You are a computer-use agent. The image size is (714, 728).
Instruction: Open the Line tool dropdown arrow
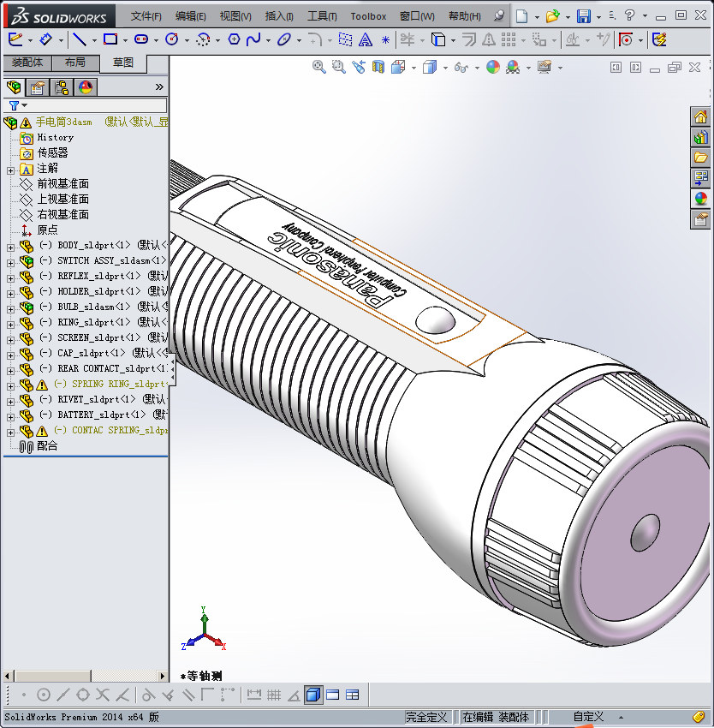pyautogui.click(x=94, y=40)
